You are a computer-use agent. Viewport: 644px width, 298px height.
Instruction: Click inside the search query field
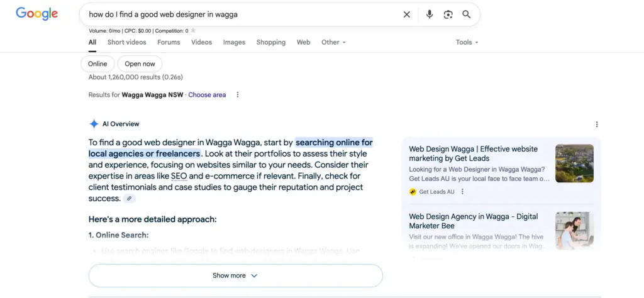[x=242, y=14]
